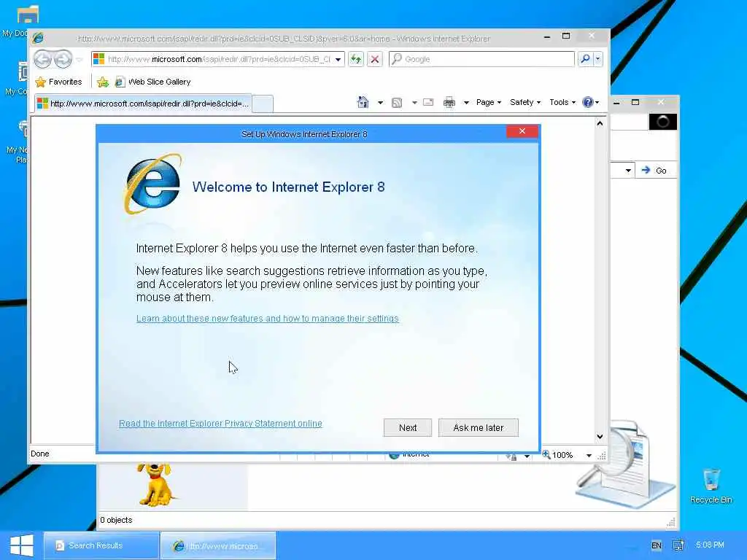
Task: Expand the search provider dropdown
Action: pos(598,59)
